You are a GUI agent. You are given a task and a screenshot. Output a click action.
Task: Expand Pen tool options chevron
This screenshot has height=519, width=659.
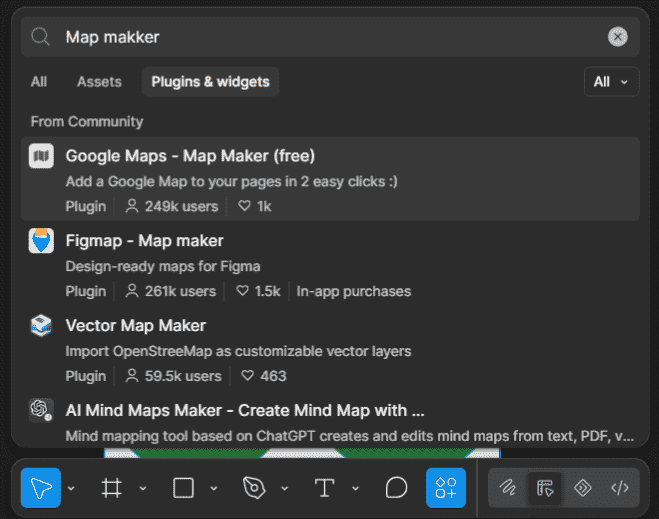[x=285, y=488]
